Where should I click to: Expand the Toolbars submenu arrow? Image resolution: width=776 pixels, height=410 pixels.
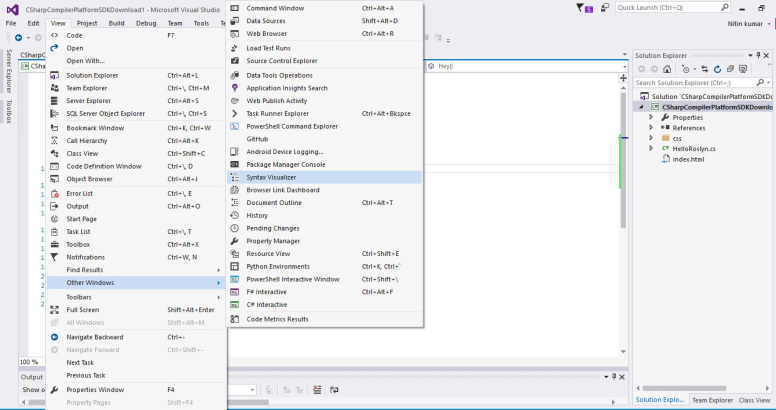pos(218,297)
